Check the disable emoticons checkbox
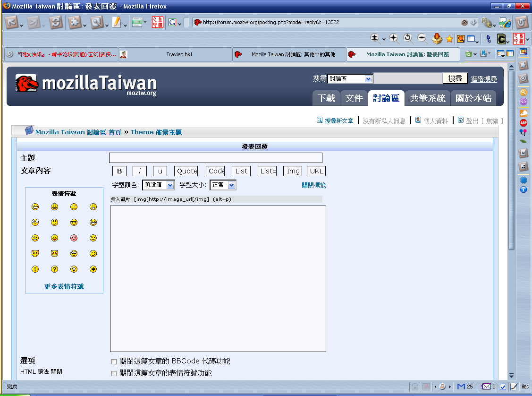Image resolution: width=532 pixels, height=396 pixels. (114, 374)
